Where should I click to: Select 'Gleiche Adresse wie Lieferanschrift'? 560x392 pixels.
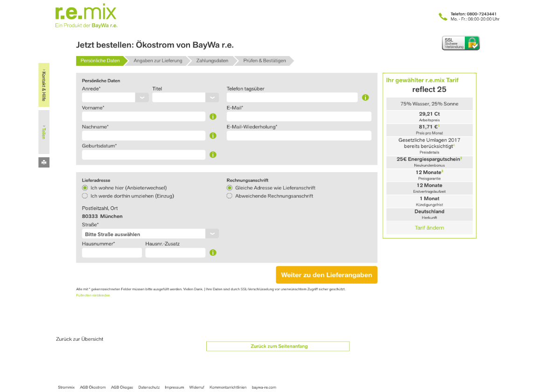(229, 188)
